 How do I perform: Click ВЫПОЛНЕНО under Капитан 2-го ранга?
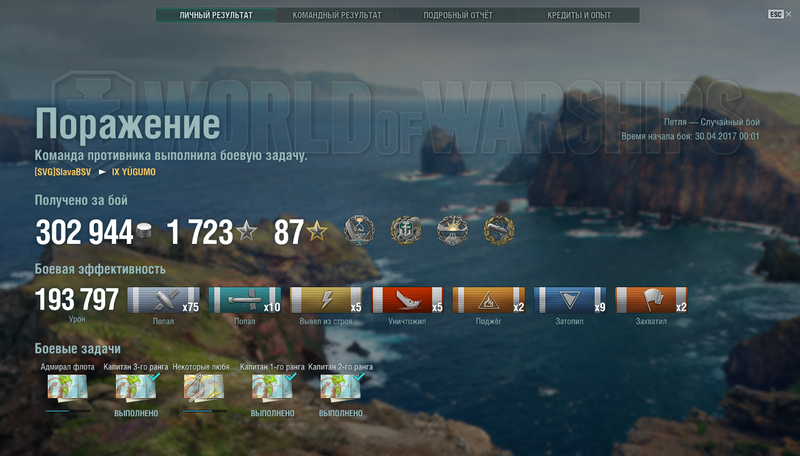pos(340,413)
